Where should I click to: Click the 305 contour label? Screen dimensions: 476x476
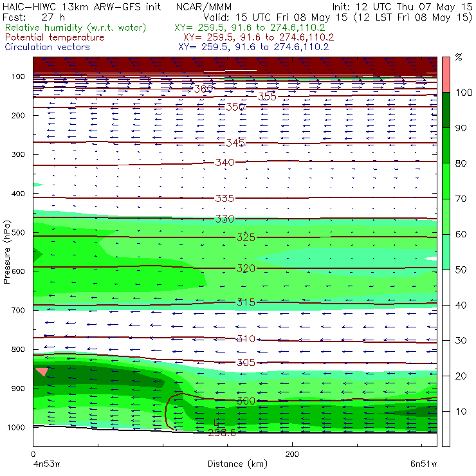[x=246, y=362]
